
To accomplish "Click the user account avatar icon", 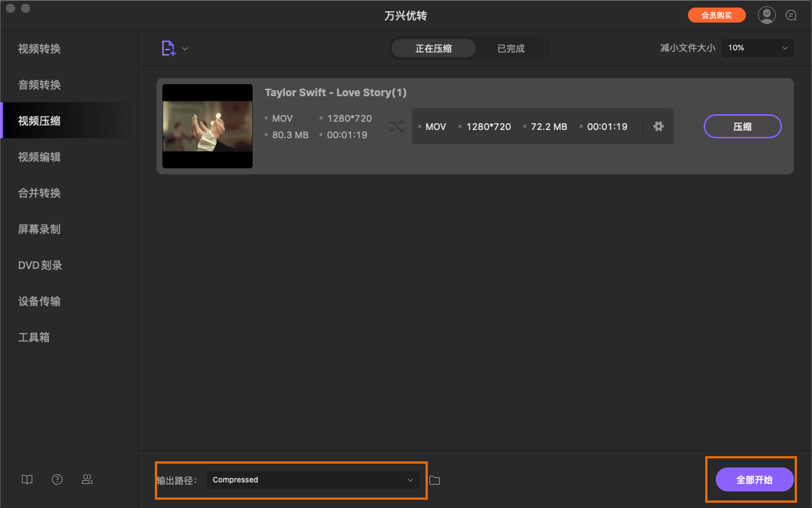I will point(766,15).
